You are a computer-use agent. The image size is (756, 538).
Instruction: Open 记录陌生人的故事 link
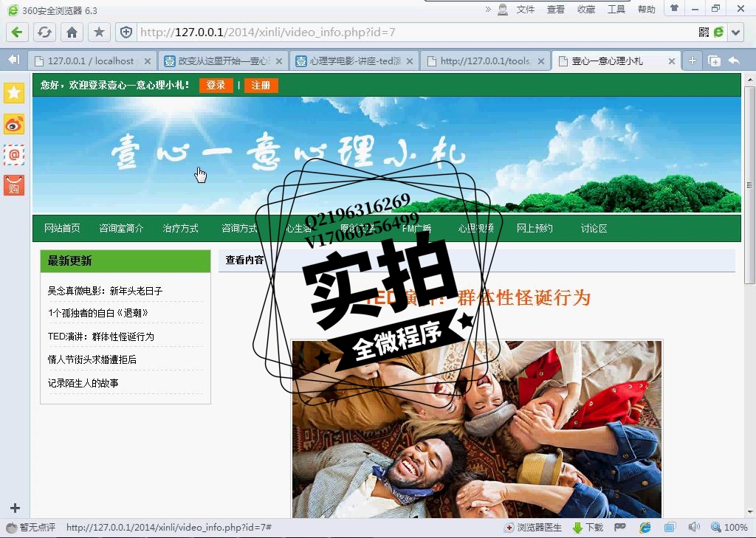[x=83, y=383]
